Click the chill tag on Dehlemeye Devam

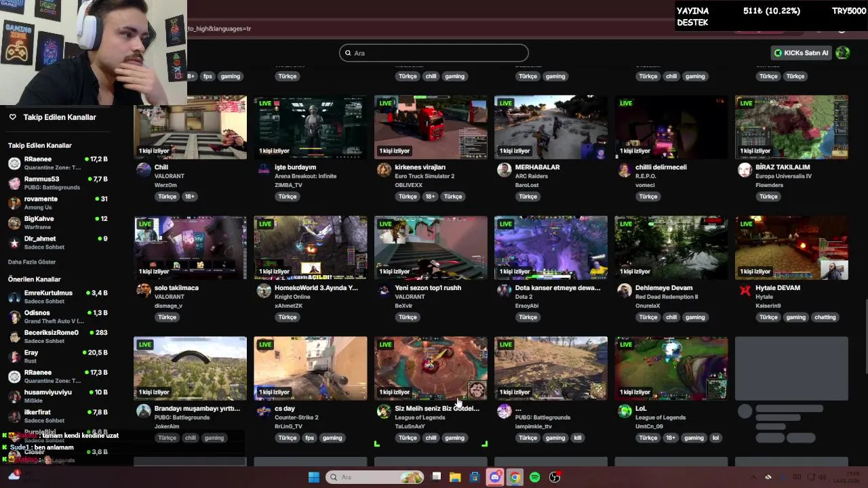(x=671, y=317)
